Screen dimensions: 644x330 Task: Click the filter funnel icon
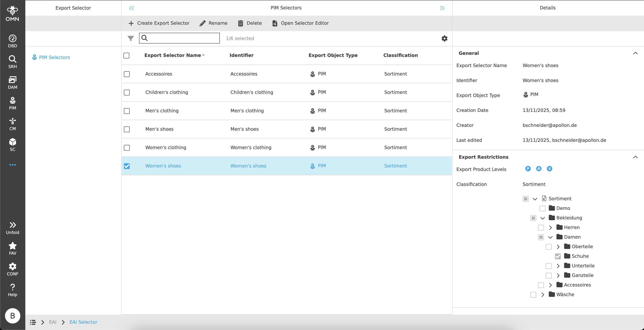click(130, 39)
